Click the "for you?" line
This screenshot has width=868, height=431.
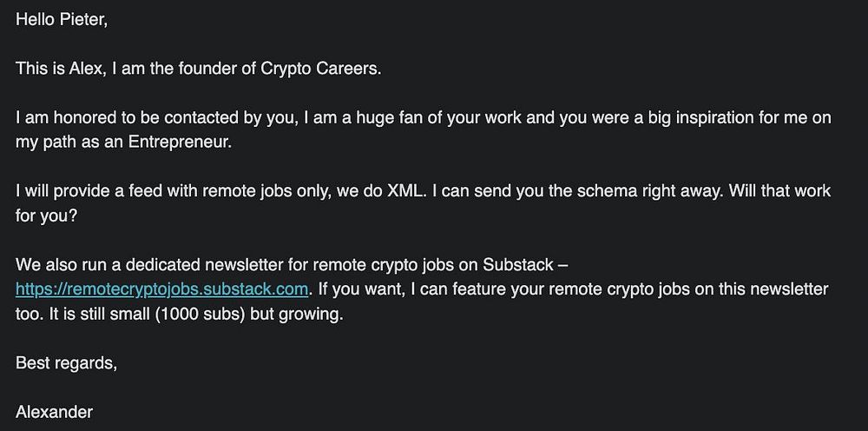click(x=46, y=215)
